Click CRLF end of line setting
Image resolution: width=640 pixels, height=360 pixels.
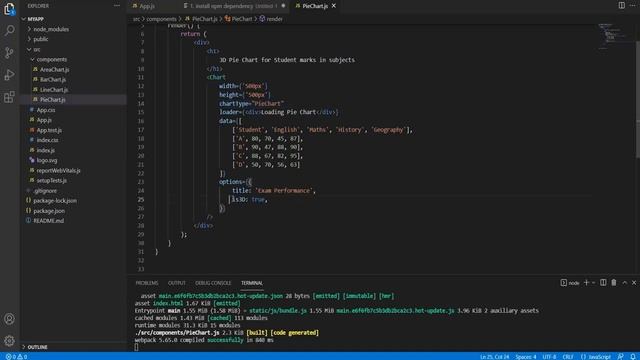pos(568,357)
